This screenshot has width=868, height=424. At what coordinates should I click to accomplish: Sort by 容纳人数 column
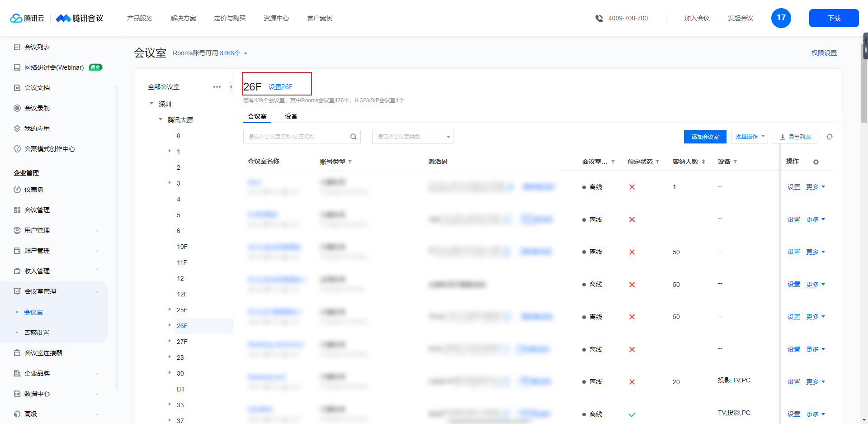pos(703,162)
